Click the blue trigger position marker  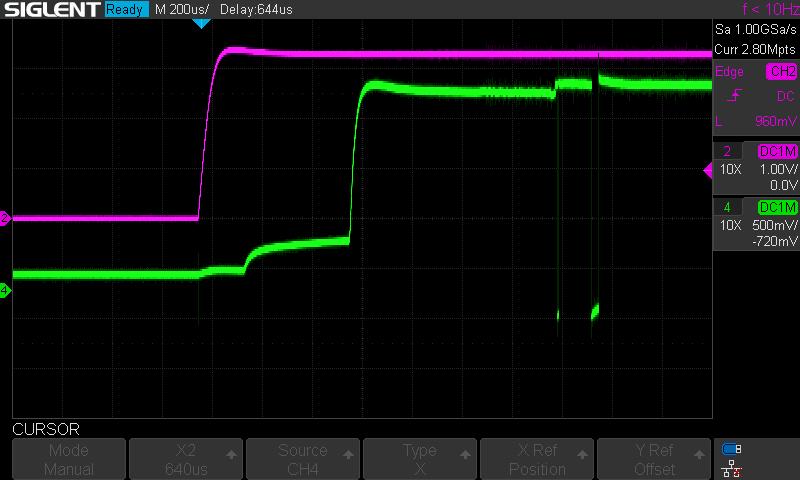pos(201,23)
